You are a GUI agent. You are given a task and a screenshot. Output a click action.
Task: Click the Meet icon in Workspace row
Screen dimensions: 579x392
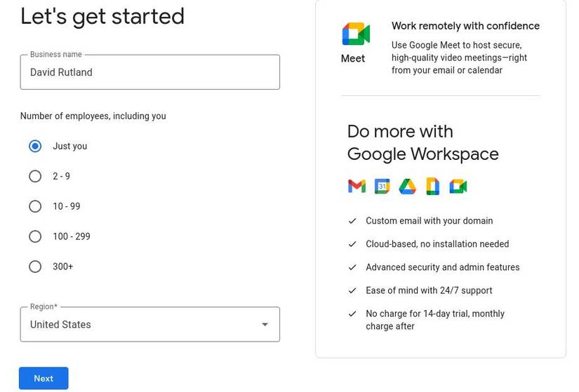pyautogui.click(x=458, y=186)
